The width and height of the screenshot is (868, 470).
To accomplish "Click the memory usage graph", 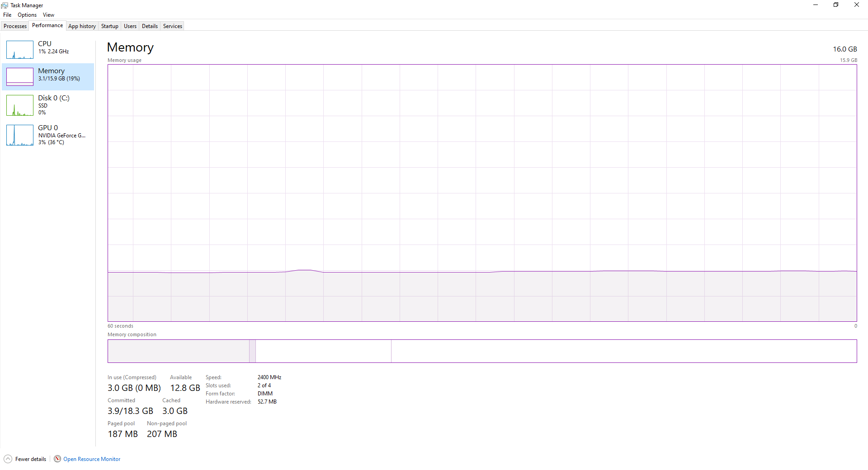I will (x=482, y=193).
